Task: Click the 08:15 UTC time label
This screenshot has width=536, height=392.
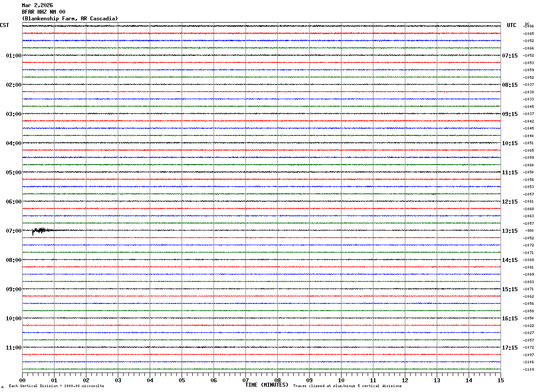Action: 509,85
